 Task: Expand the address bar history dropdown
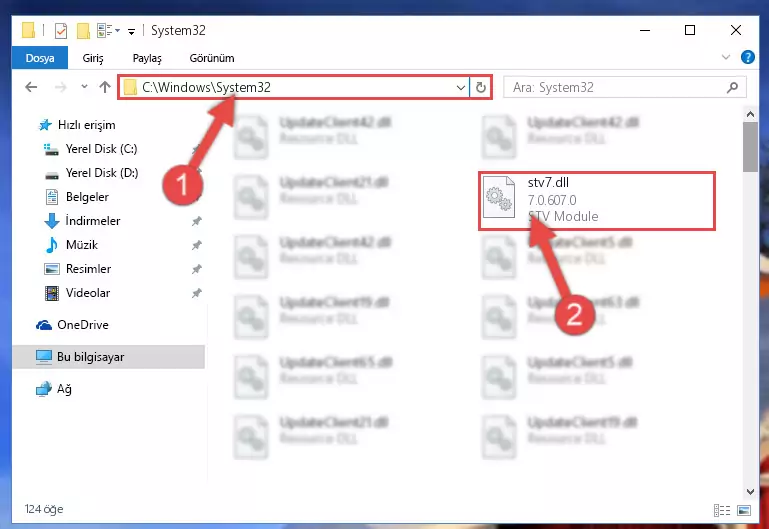tap(461, 88)
